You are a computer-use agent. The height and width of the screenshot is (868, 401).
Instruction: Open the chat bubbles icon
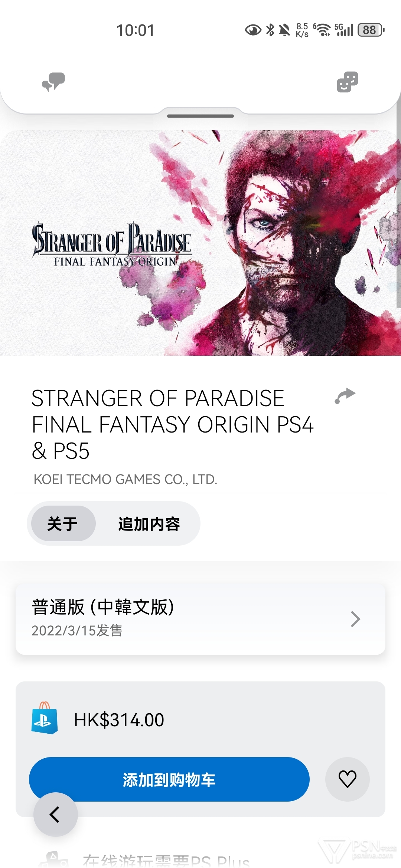coord(53,82)
